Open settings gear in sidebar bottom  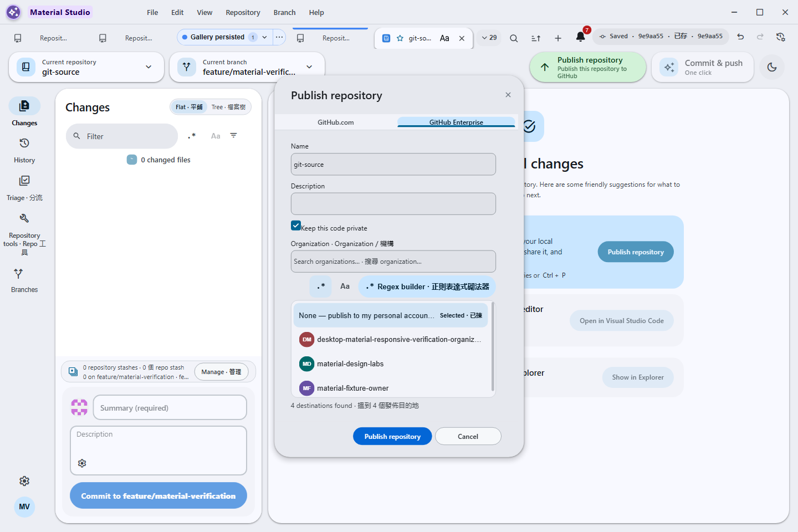point(24,481)
